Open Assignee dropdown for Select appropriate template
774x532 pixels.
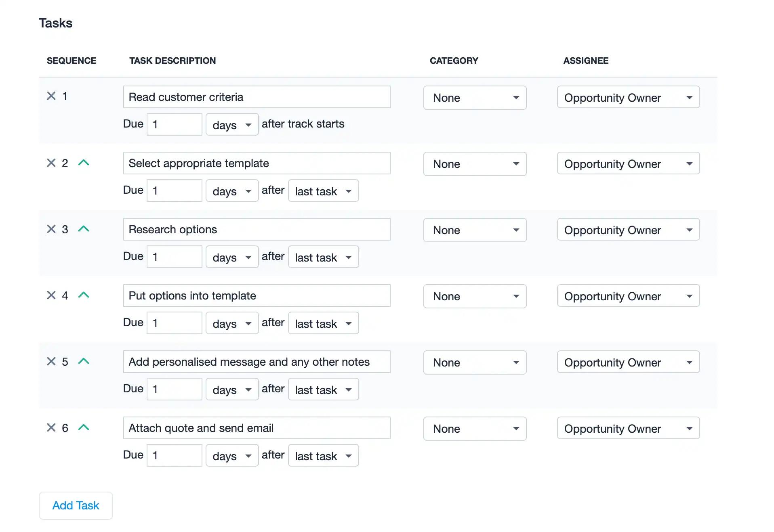point(628,163)
